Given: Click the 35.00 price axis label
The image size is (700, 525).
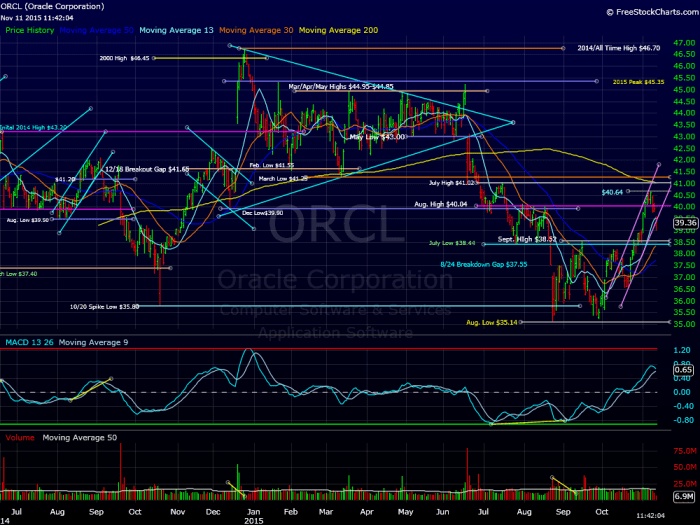Looking at the screenshot, I should (x=684, y=324).
